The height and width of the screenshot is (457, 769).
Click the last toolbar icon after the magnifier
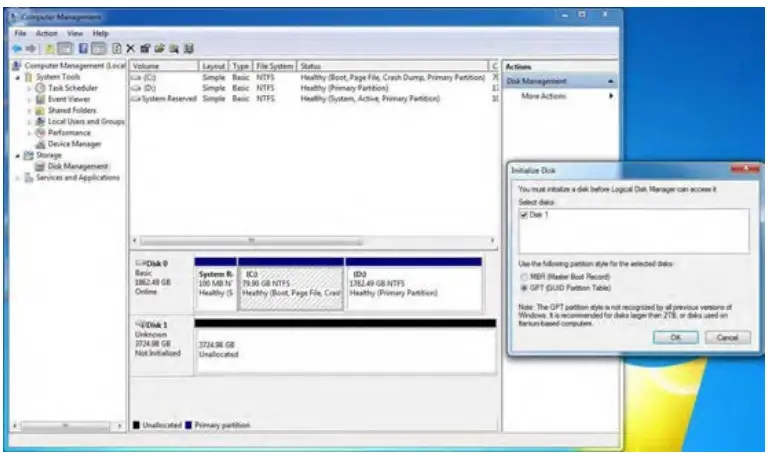(x=188, y=49)
